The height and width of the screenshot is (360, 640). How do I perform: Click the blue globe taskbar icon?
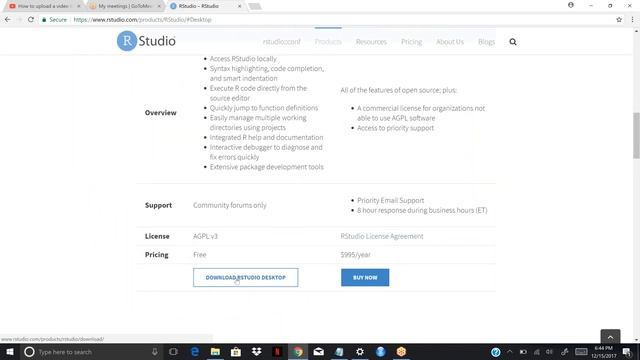click(x=380, y=352)
